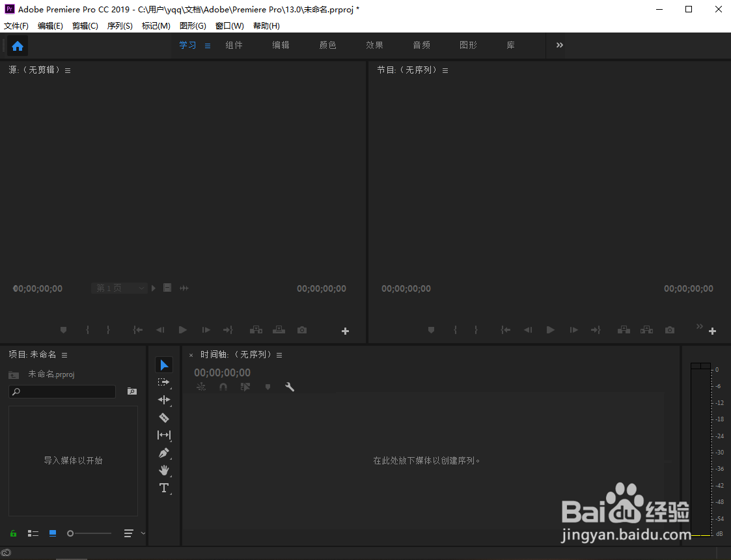Open program monitor button editor plus
Image resolution: width=731 pixels, height=560 pixels.
click(712, 331)
